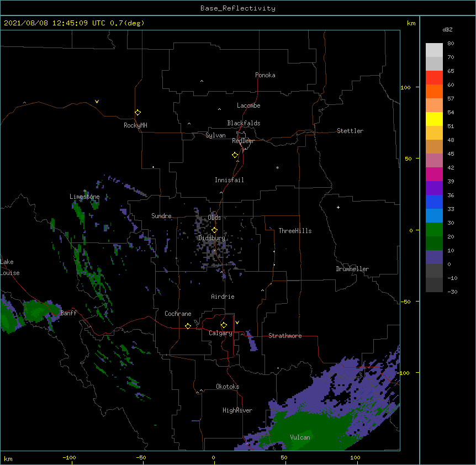
Task: Click the Airdrie city label
Action: tap(223, 297)
